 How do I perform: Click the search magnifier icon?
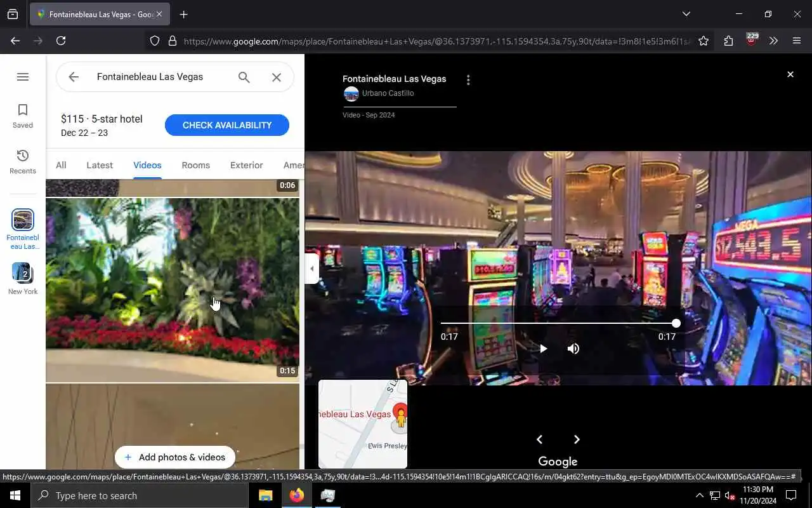click(244, 77)
